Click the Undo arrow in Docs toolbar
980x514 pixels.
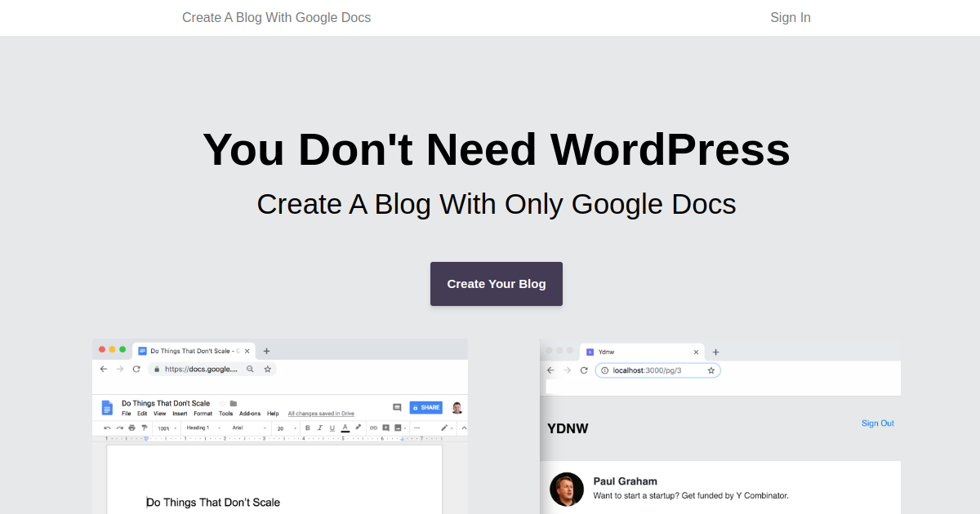click(x=107, y=428)
